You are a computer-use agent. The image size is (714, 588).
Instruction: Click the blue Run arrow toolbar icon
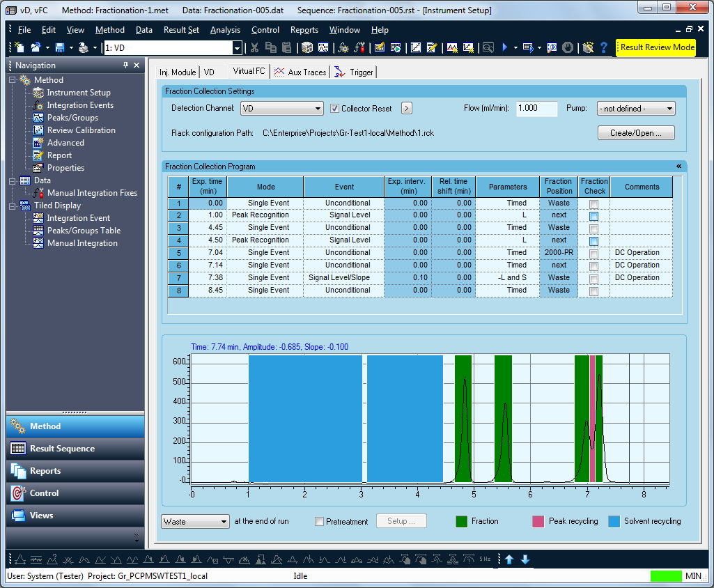coord(504,47)
